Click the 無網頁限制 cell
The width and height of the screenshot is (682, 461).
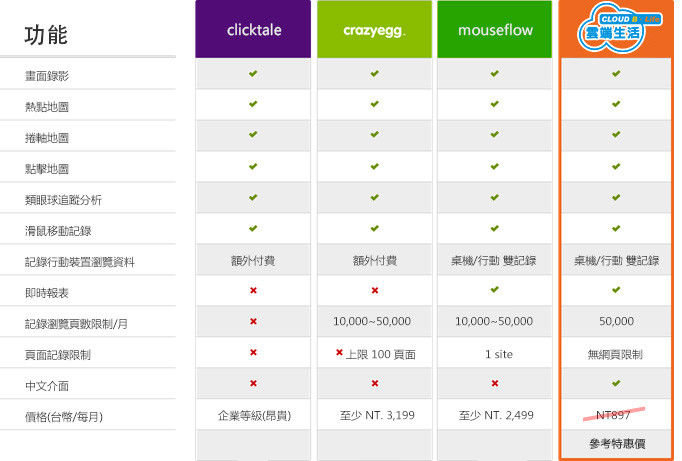point(615,355)
